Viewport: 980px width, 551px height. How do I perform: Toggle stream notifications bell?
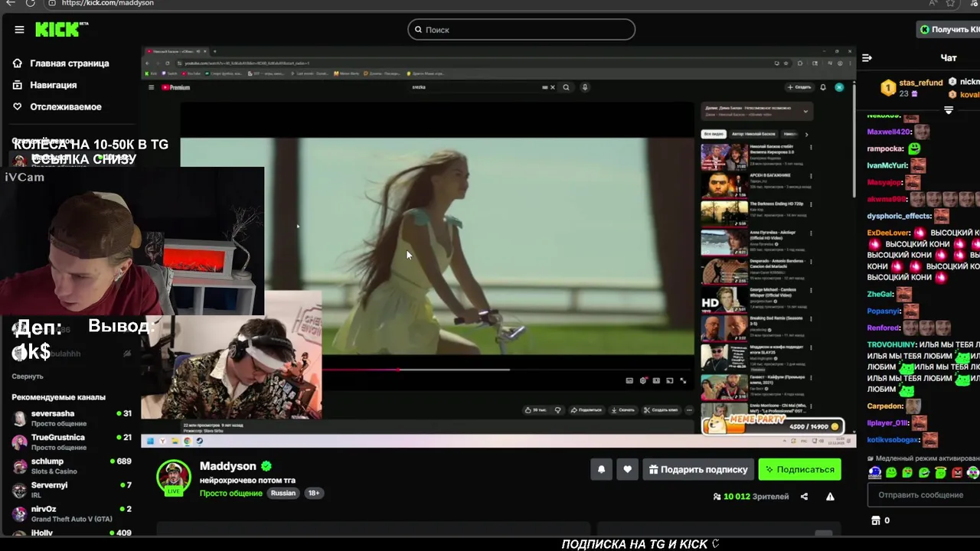click(601, 470)
